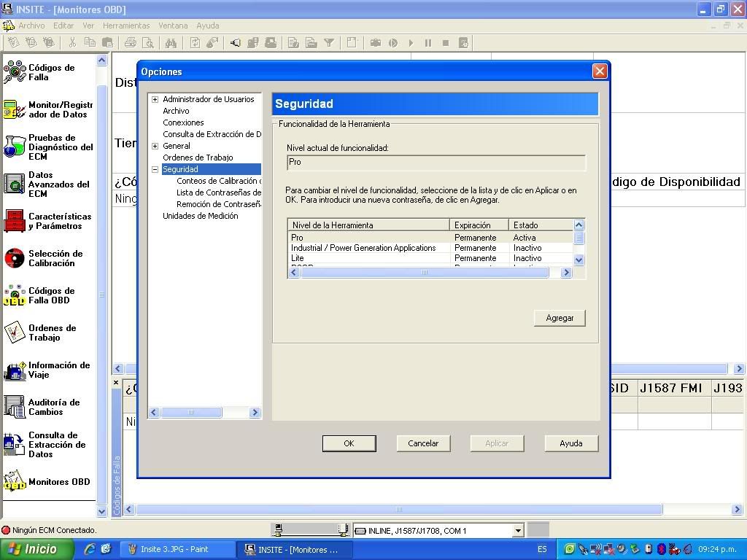Image resolution: width=747 pixels, height=560 pixels.
Task: Open the Editar menu
Action: click(x=63, y=26)
